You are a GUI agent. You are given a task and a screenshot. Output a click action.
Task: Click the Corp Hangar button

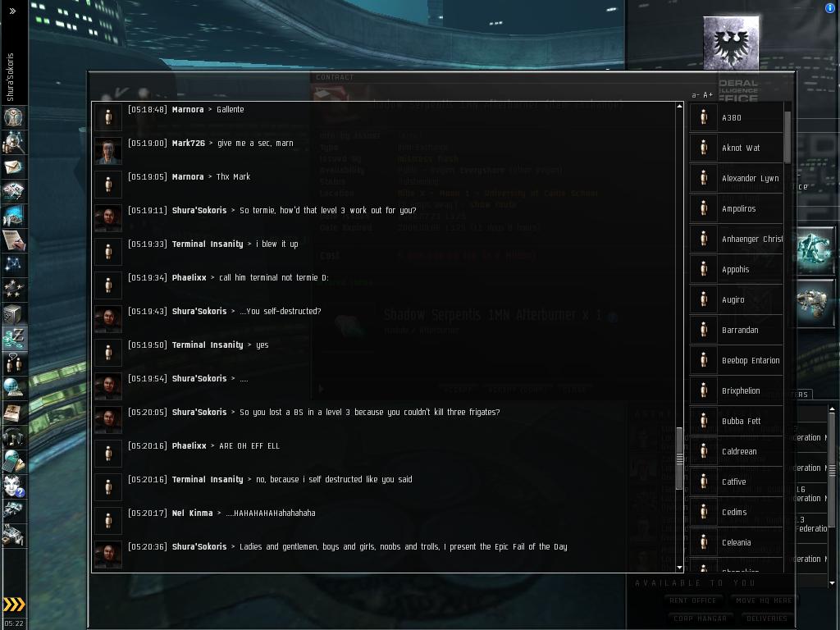(x=700, y=619)
